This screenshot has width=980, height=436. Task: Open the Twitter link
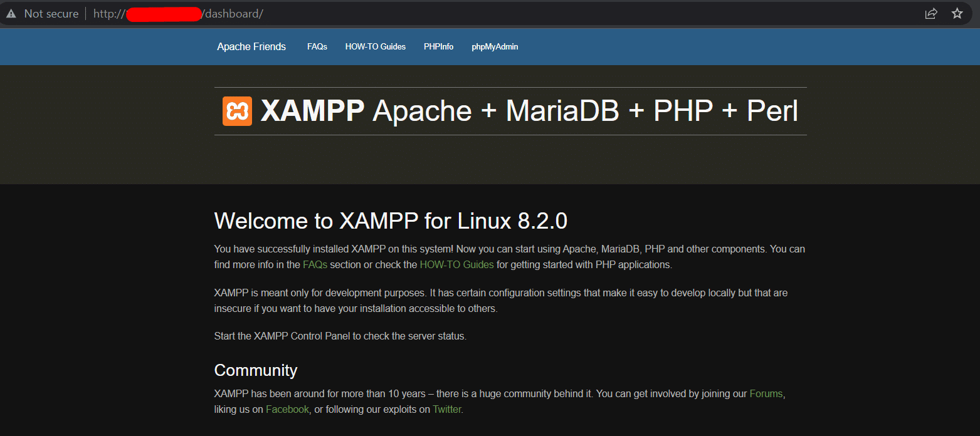446,408
